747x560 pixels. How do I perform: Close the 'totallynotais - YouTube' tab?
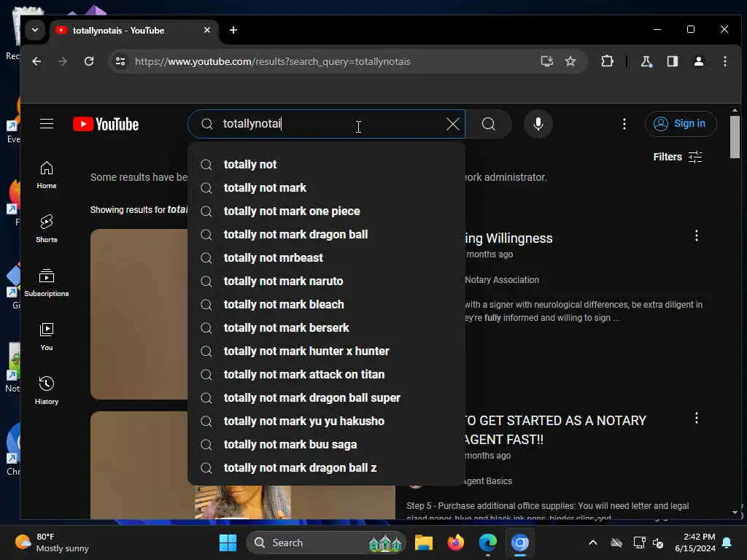[206, 30]
